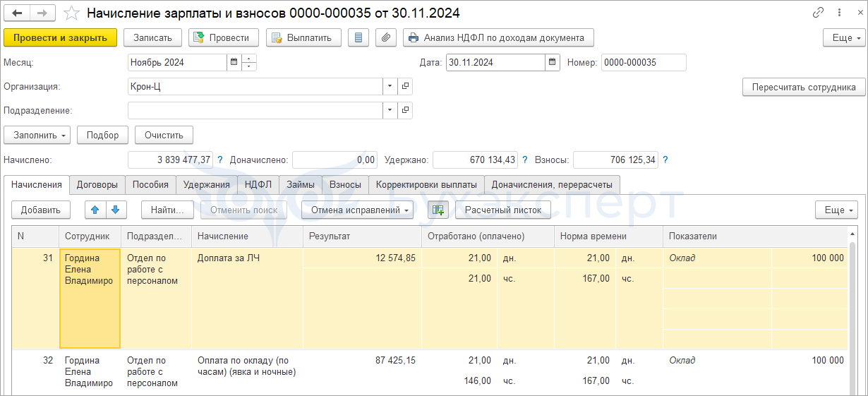Click the Выплатить button

[x=304, y=37]
